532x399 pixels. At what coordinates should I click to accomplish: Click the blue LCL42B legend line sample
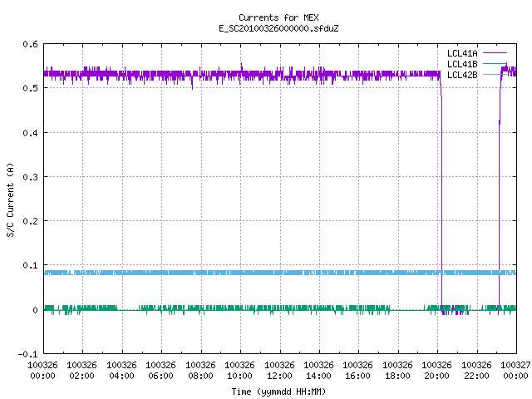[495, 75]
